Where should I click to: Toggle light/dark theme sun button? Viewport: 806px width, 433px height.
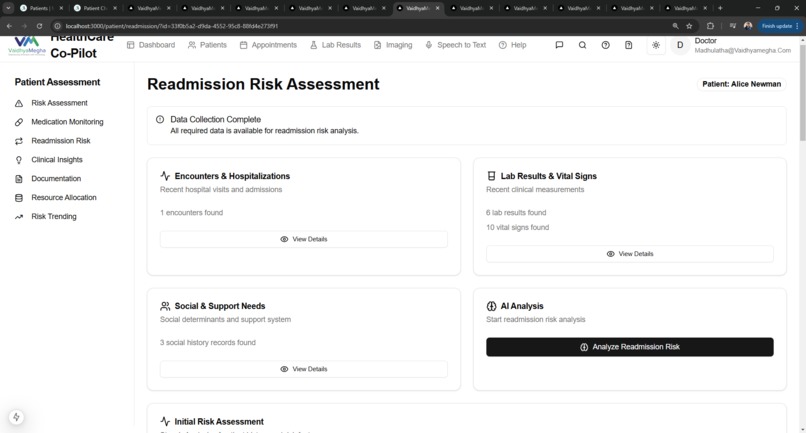[x=656, y=45]
